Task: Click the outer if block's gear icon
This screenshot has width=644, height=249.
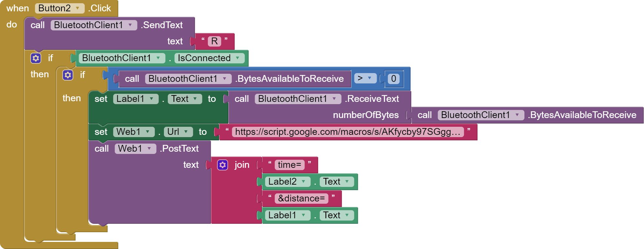Action: click(x=36, y=58)
